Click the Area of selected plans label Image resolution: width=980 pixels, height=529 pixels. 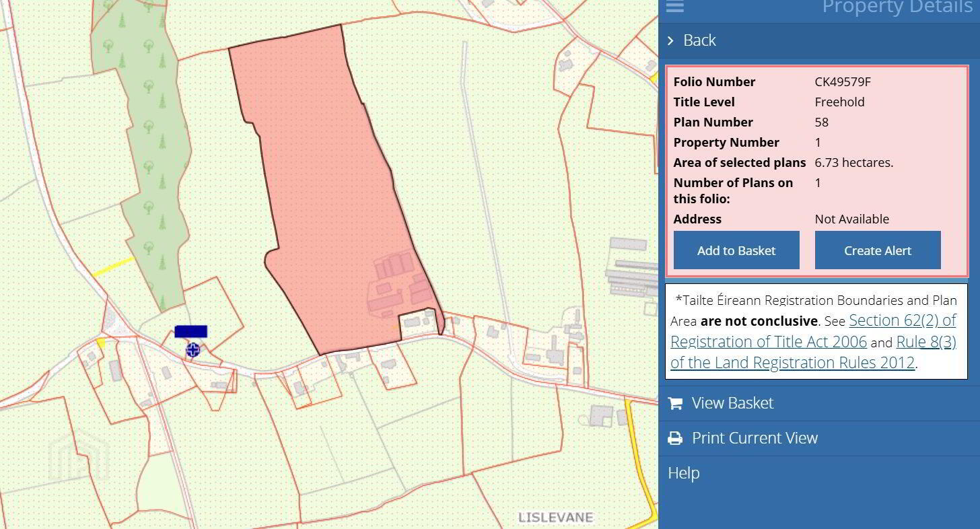click(x=740, y=163)
